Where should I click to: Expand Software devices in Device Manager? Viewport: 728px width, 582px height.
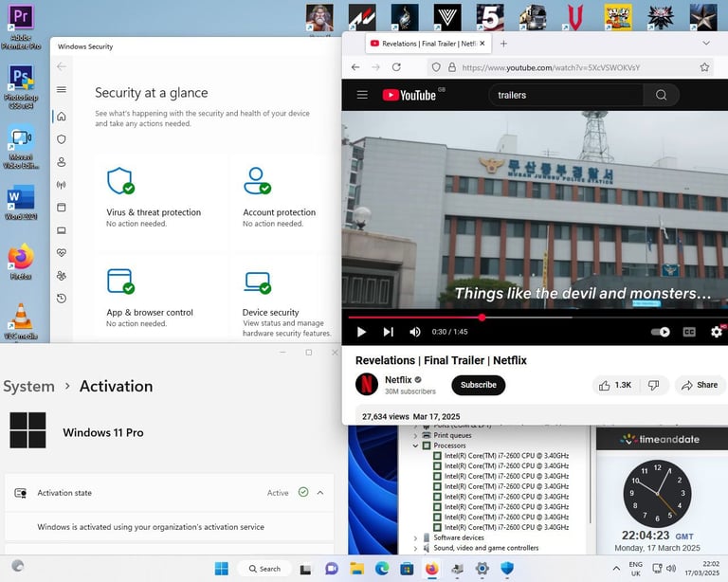(x=415, y=537)
